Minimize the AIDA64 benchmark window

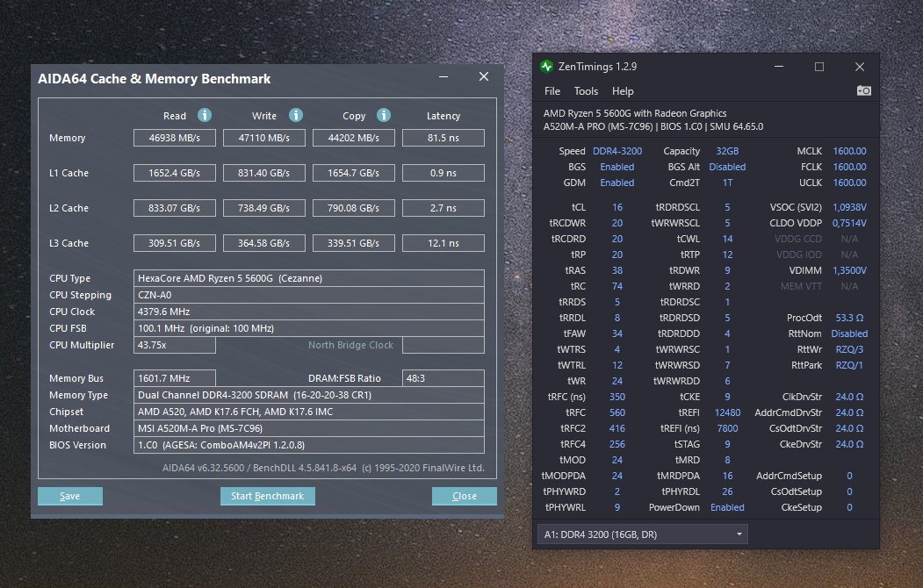coord(443,77)
